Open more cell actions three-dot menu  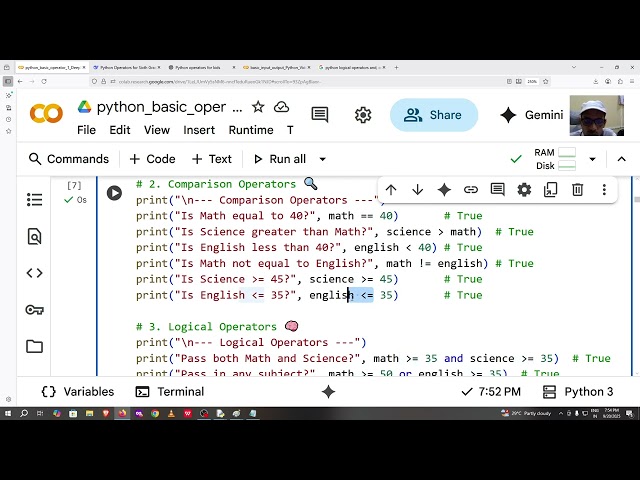pos(604,189)
